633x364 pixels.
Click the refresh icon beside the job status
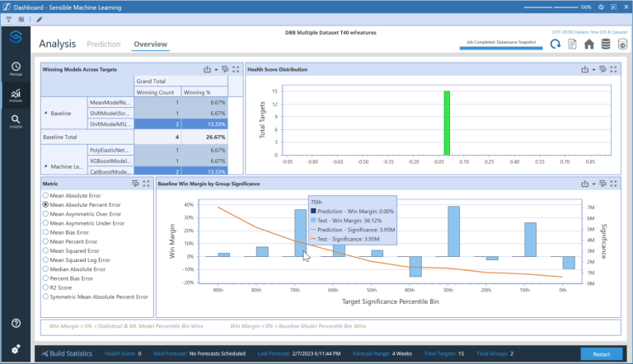555,44
